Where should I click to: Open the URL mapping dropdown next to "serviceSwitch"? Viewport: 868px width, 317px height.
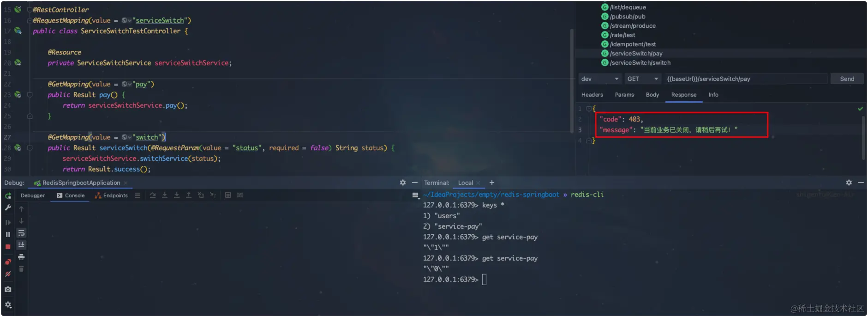click(x=127, y=20)
